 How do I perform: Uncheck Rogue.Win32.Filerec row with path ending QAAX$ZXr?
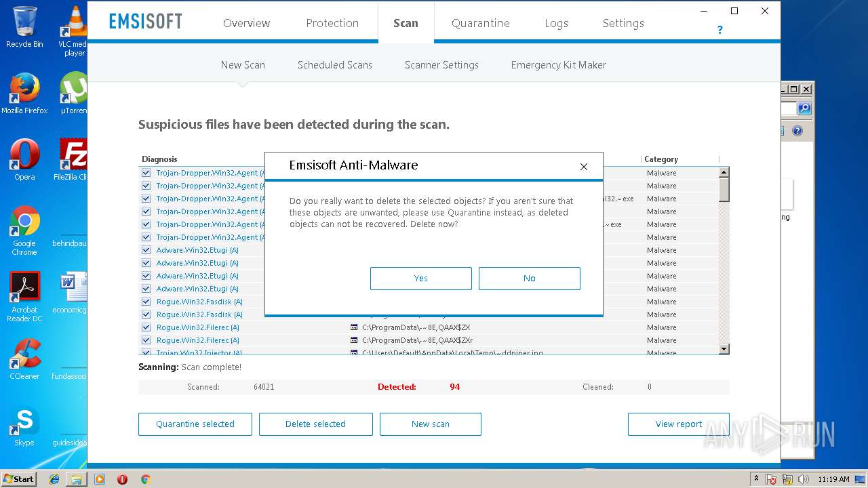click(146, 340)
